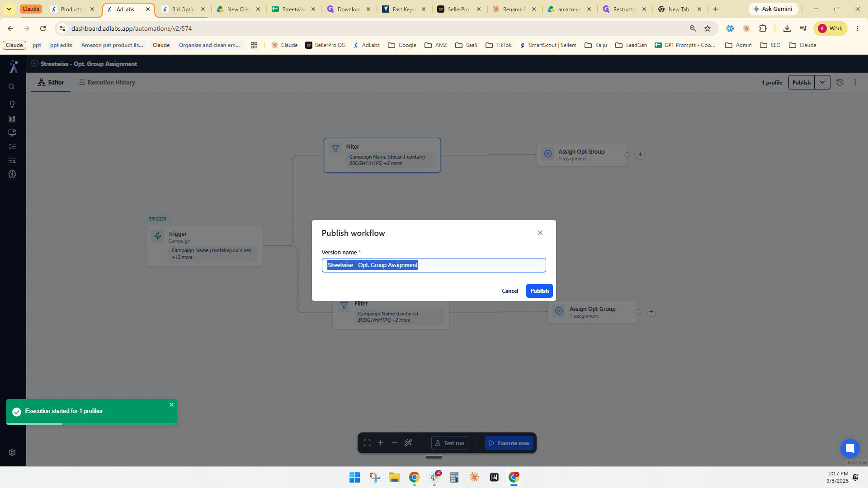Go back using the workflow title arrow
Screen dimensions: 868x488
(x=35, y=64)
